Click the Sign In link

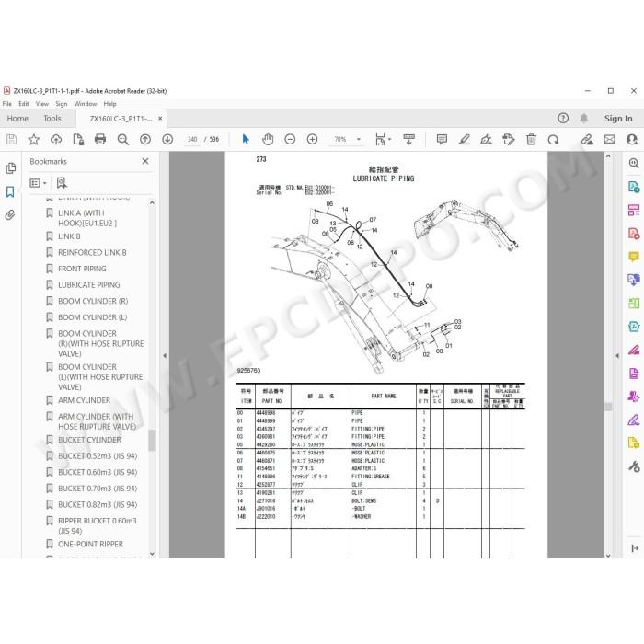[x=617, y=119]
